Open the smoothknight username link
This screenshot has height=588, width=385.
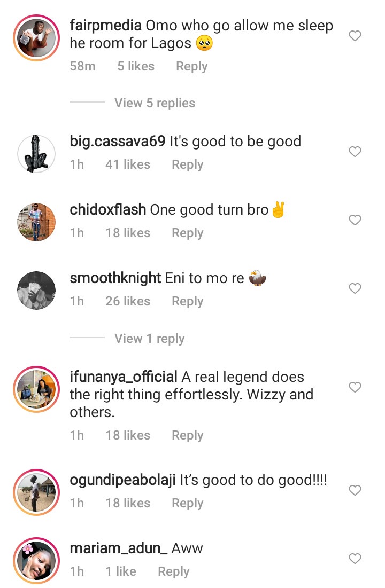click(x=115, y=278)
